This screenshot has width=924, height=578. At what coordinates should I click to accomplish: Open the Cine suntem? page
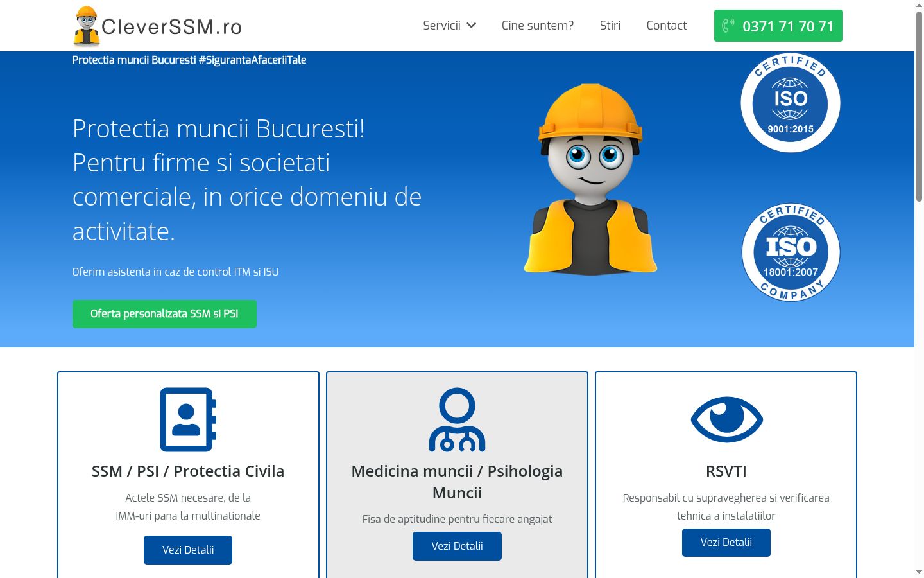(x=538, y=26)
